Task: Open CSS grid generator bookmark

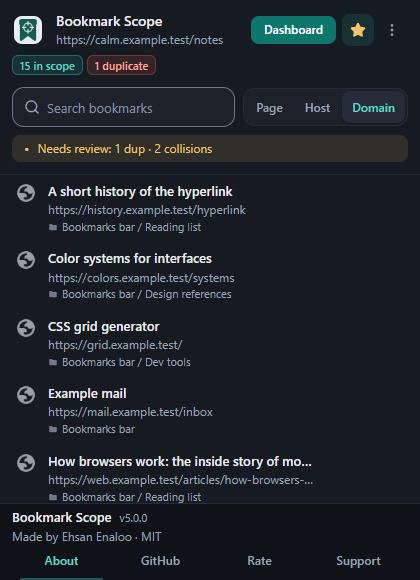Action: coord(104,327)
